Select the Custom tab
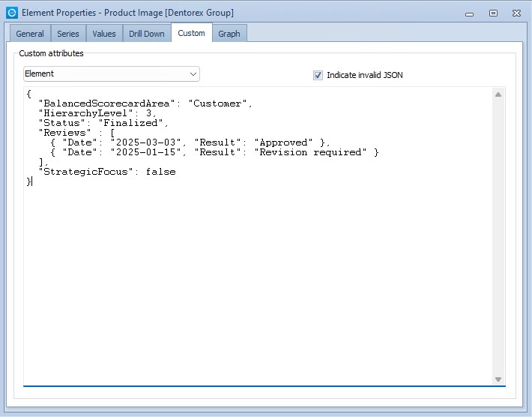532x417 pixels. pos(191,33)
